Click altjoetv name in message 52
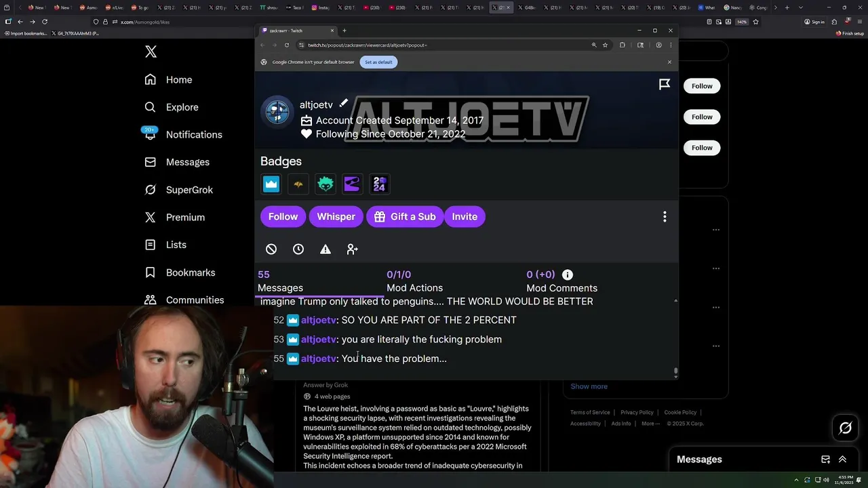 319,320
